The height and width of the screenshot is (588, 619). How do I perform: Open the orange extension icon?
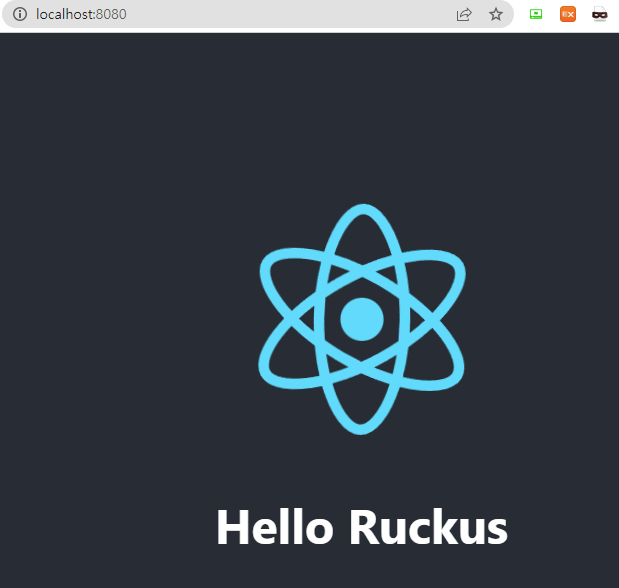click(x=568, y=14)
